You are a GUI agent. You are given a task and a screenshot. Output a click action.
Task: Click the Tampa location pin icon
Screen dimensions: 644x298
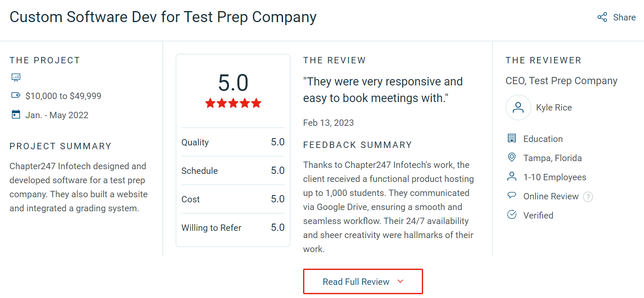[x=512, y=158]
